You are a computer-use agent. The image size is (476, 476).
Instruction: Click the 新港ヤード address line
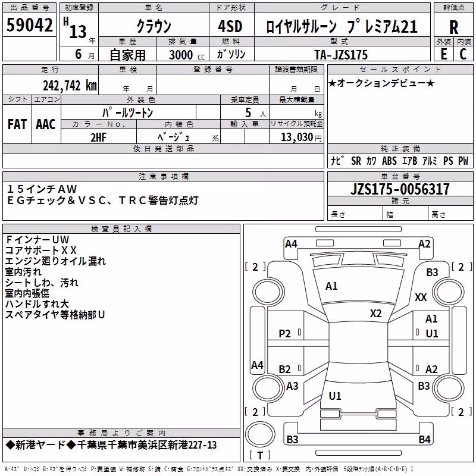111,445
